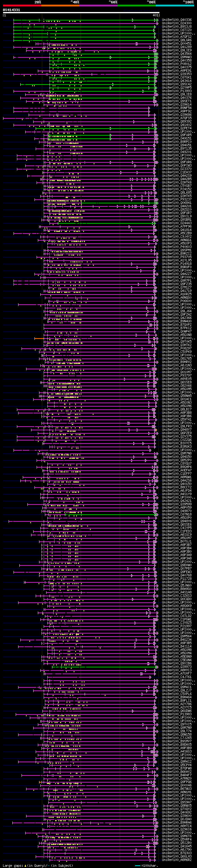Select the UniRef100_P24152 label

[x=177, y=189]
